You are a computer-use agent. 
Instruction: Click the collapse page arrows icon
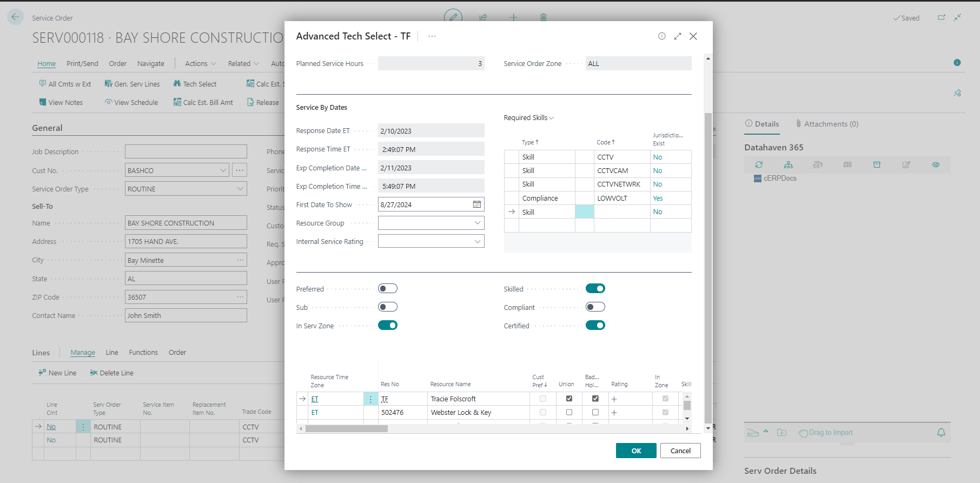click(x=958, y=17)
